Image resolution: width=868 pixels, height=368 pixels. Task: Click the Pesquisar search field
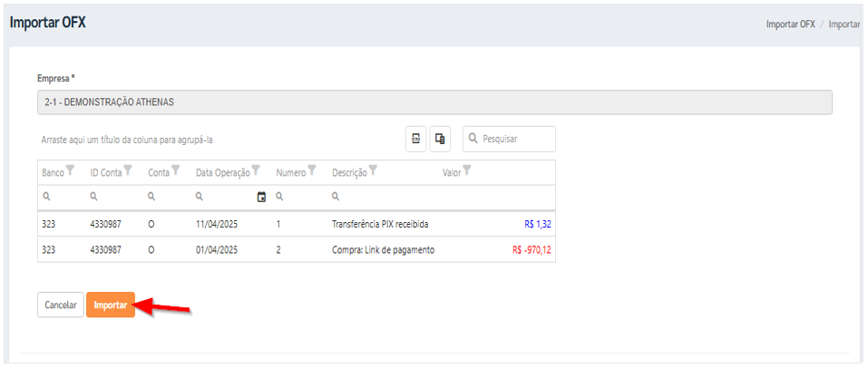pyautogui.click(x=510, y=139)
